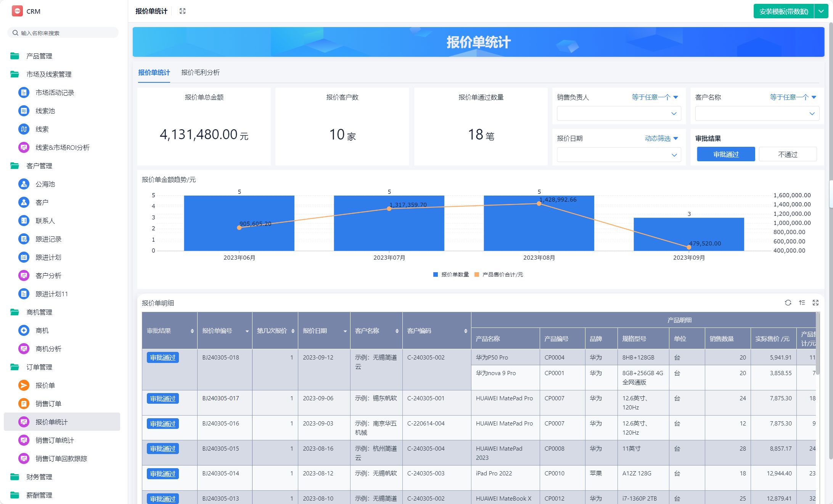This screenshot has width=833, height=504.
Task: Toggle 报价单数量 legend series
Action: [x=451, y=274]
